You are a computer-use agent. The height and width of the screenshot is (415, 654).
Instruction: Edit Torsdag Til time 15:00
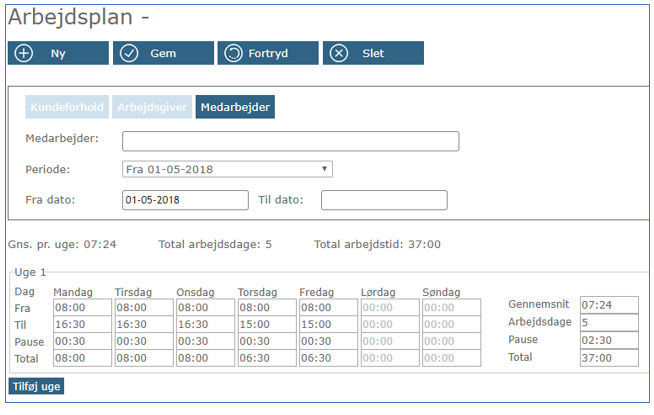267,324
